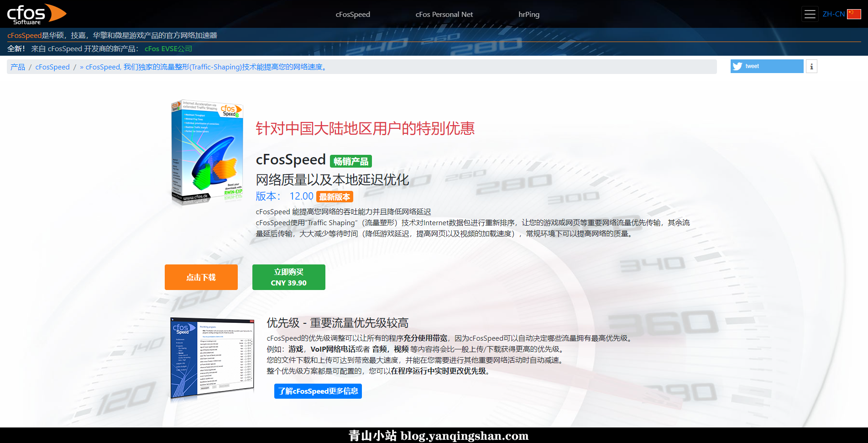Click the cFos Software logo
Screen dimensions: 868x443
(x=37, y=14)
